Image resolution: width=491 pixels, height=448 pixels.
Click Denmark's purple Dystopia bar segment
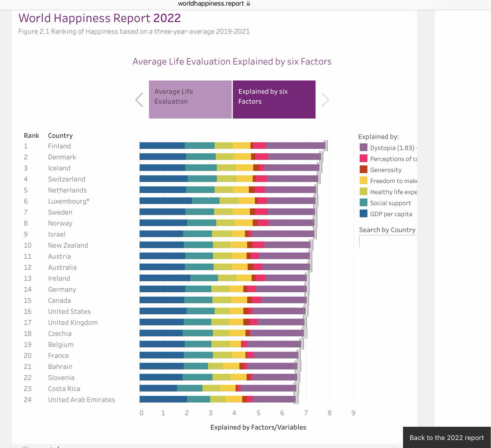[x=295, y=157]
